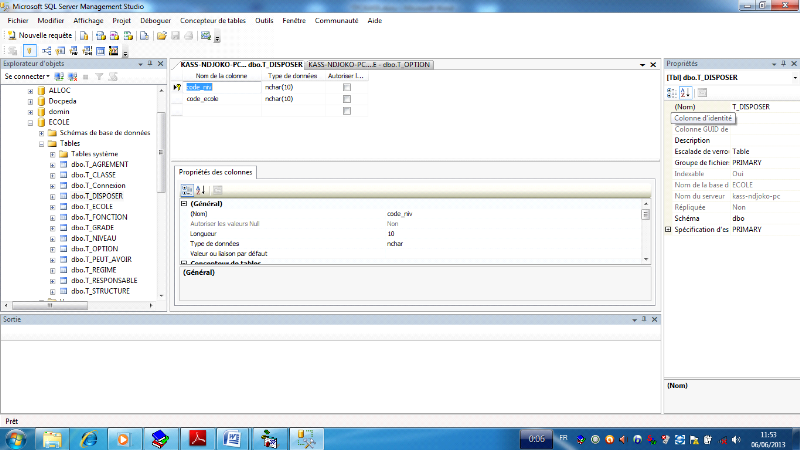Open the Concepteur de tables menu
Image resolution: width=800 pixels, height=450 pixels.
pyautogui.click(x=213, y=20)
